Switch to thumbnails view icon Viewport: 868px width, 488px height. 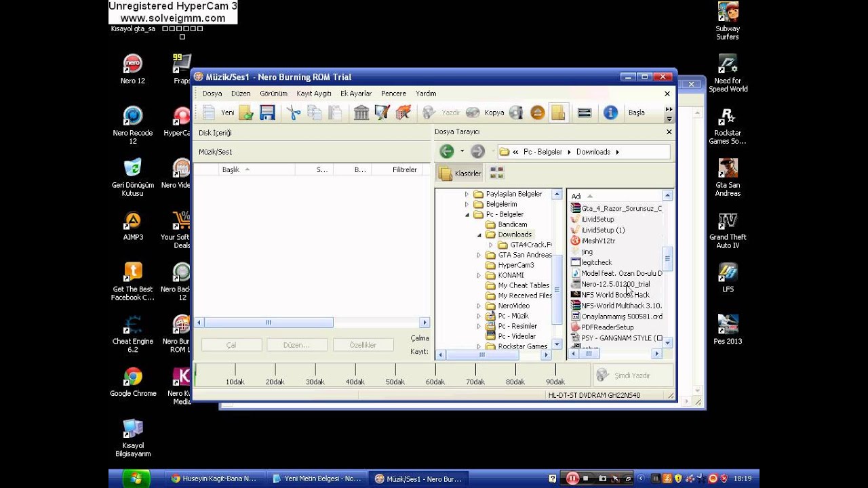pyautogui.click(x=497, y=173)
